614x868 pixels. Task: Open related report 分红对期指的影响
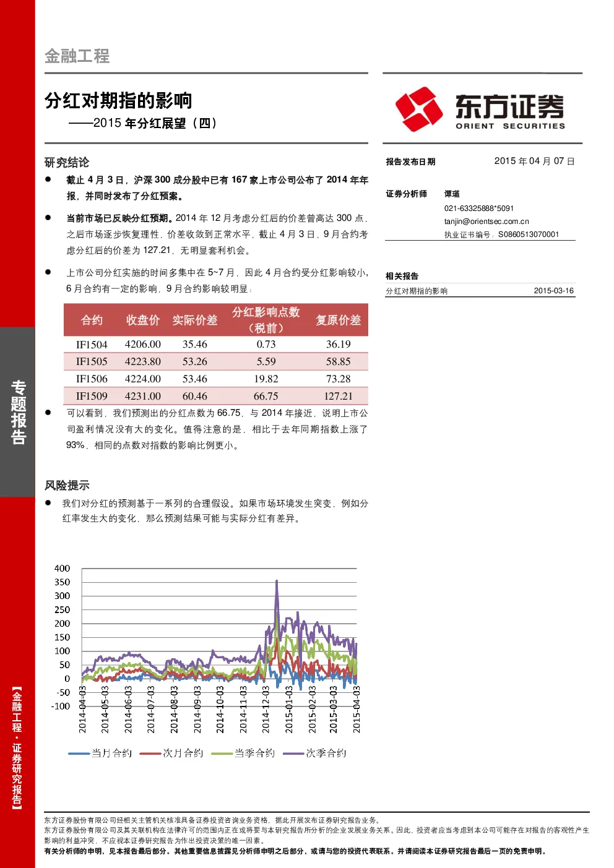pos(417,291)
